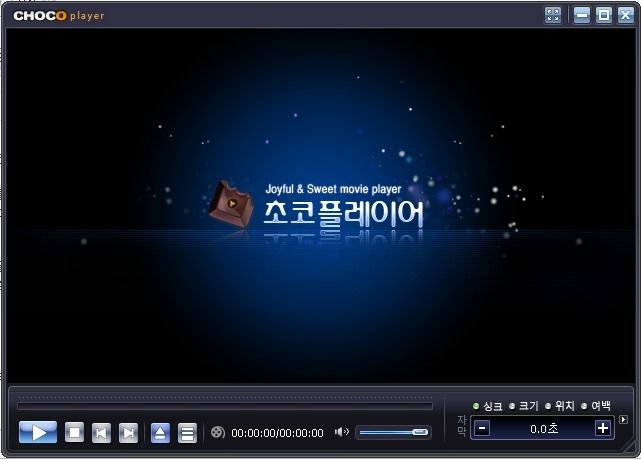641x460 pixels.
Task: Stop playback with the Stop button
Action: pyautogui.click(x=74, y=432)
